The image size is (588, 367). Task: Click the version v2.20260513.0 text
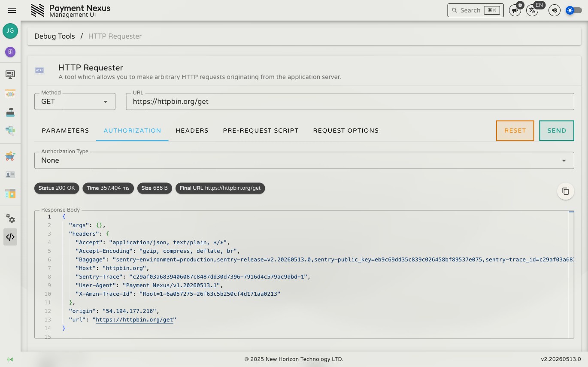coord(561,359)
